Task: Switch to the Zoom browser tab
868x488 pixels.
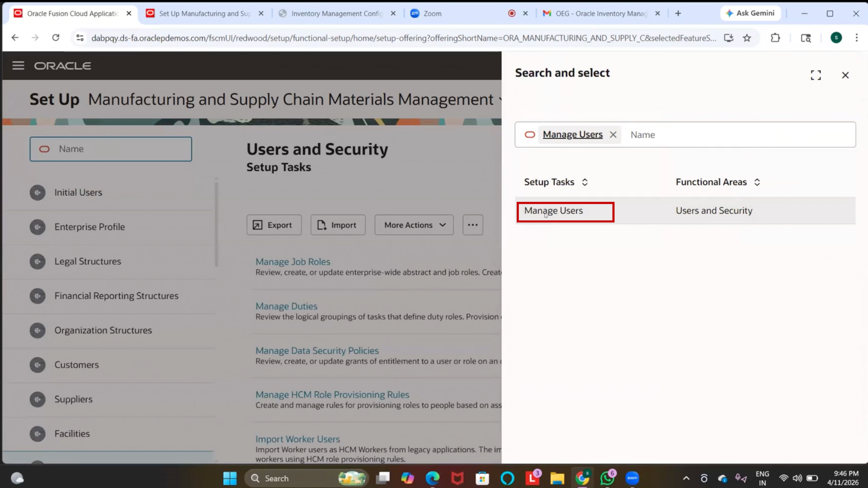Action: click(469, 14)
